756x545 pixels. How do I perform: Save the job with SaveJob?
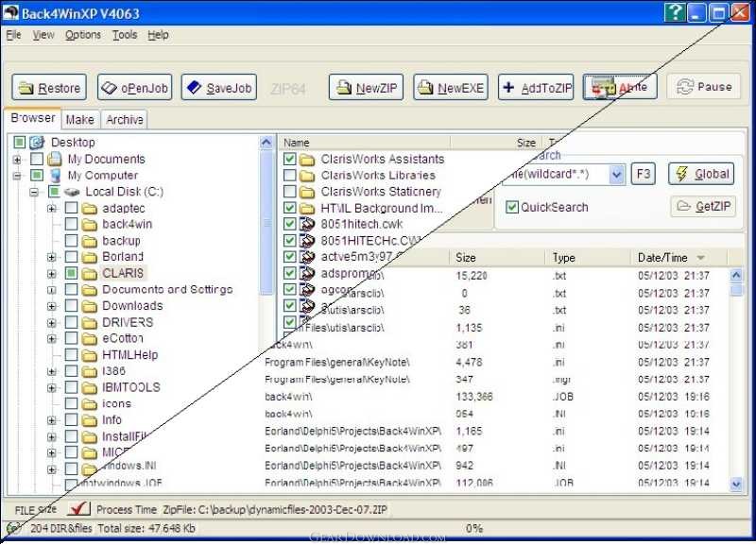219,87
